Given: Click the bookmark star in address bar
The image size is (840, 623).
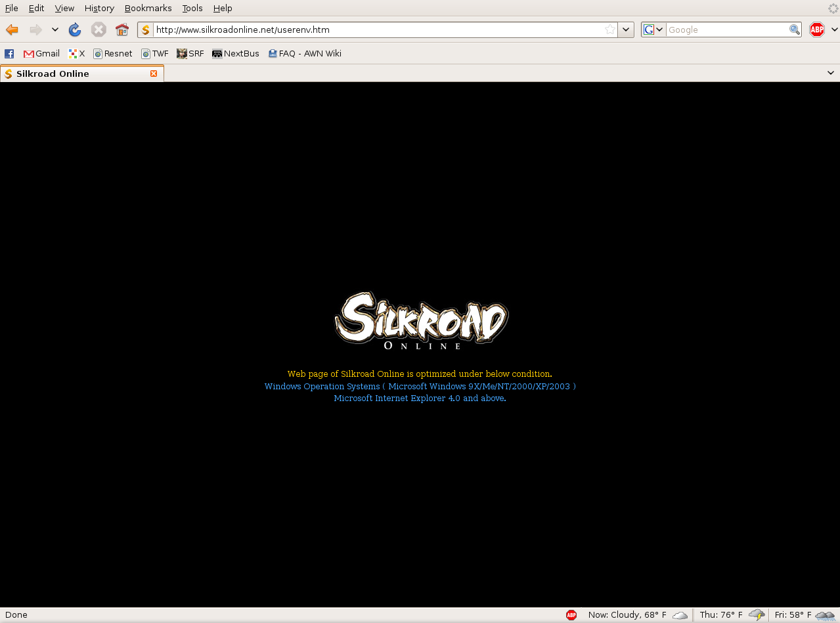Looking at the screenshot, I should (610, 30).
